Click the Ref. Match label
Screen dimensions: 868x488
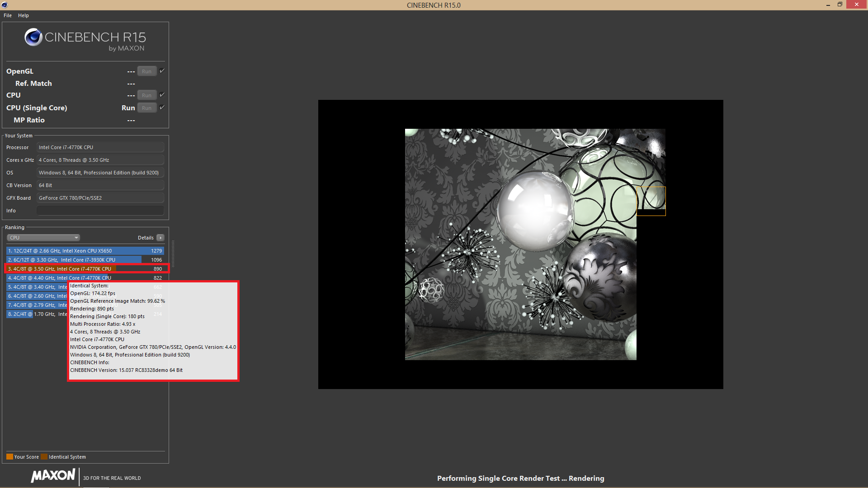(33, 84)
